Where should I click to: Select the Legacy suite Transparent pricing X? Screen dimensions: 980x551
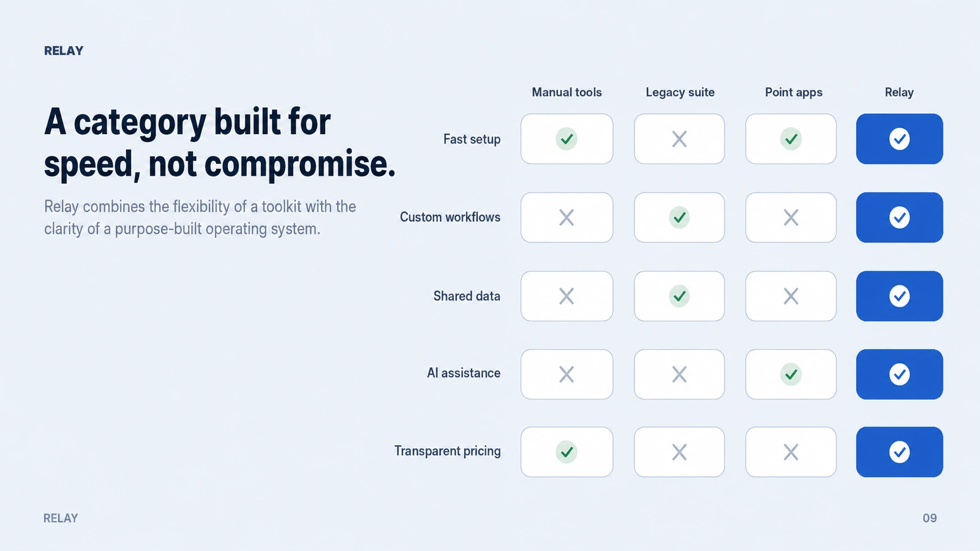pyautogui.click(x=679, y=452)
